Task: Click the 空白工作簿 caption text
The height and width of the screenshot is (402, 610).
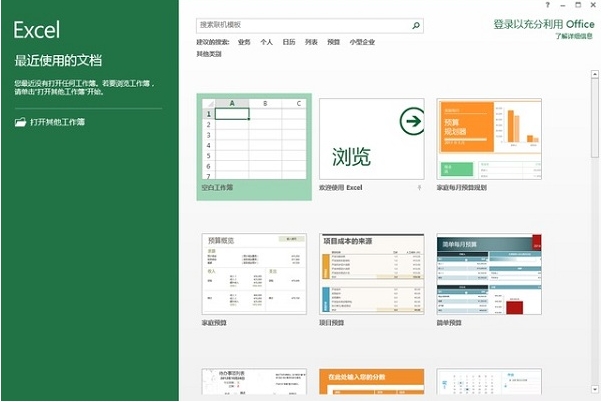Action: coord(217,188)
